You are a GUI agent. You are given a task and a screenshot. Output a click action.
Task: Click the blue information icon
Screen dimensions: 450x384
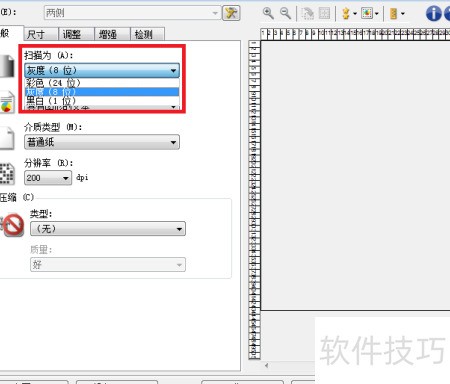pyautogui.click(x=434, y=14)
